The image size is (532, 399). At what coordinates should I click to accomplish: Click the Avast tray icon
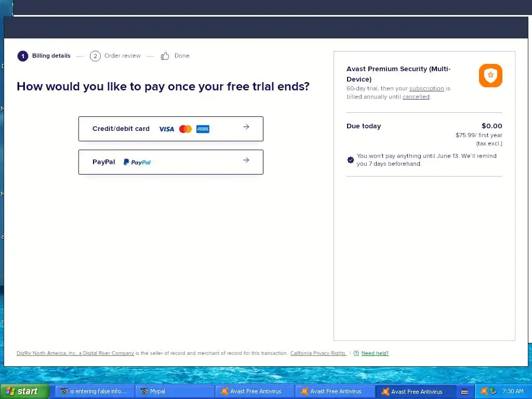[x=484, y=391]
